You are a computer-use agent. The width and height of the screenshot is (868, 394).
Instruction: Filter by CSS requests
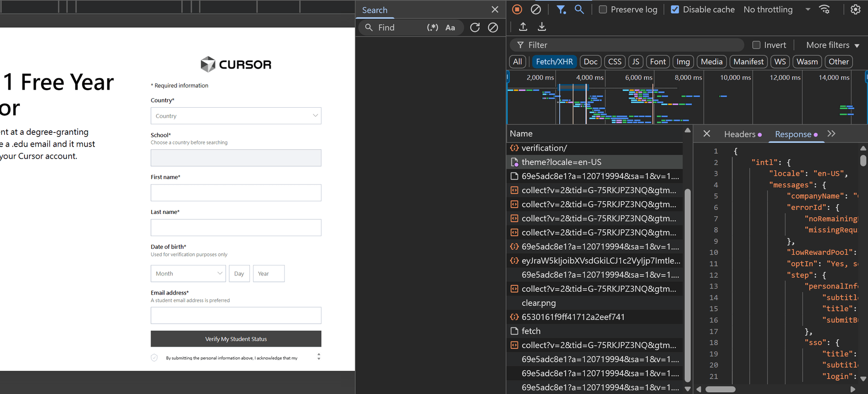[615, 62]
